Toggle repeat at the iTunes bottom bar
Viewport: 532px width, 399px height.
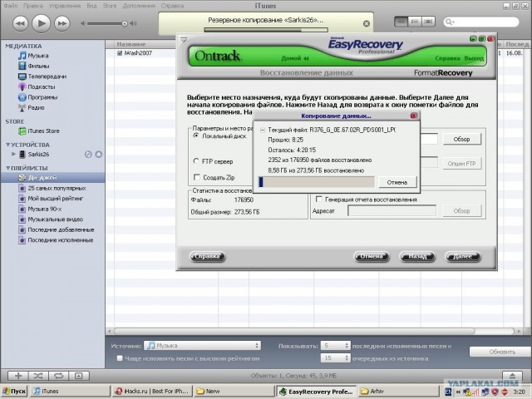click(x=58, y=376)
